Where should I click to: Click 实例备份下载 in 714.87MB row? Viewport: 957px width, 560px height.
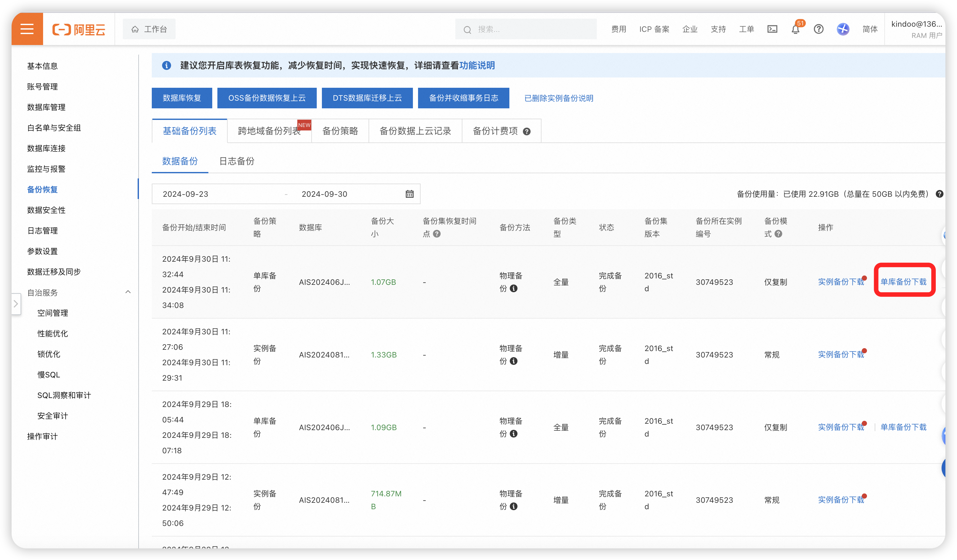tap(841, 500)
